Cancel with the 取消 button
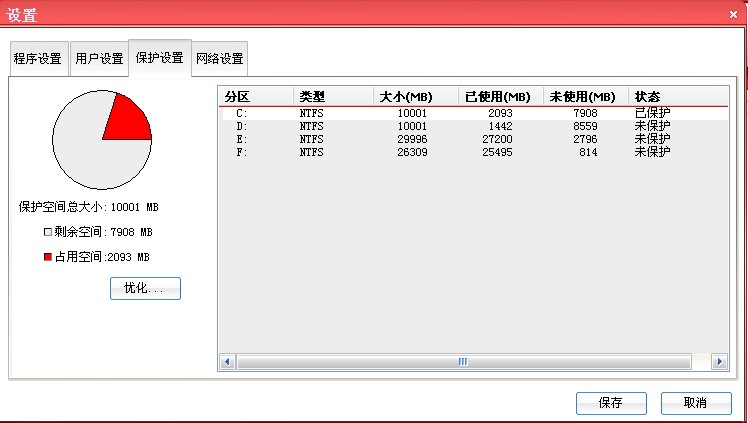 pyautogui.click(x=696, y=403)
